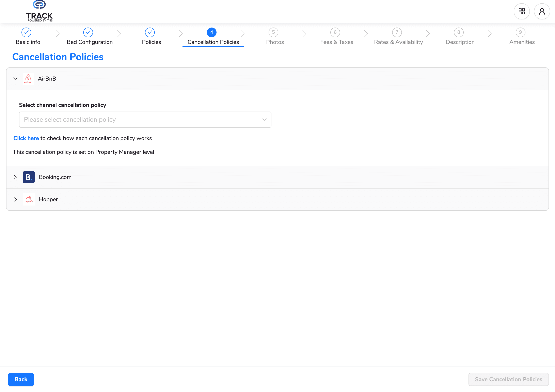Screen dimensions: 555x392
Task: Go to Fees & Taxes step
Action: pyautogui.click(x=337, y=42)
